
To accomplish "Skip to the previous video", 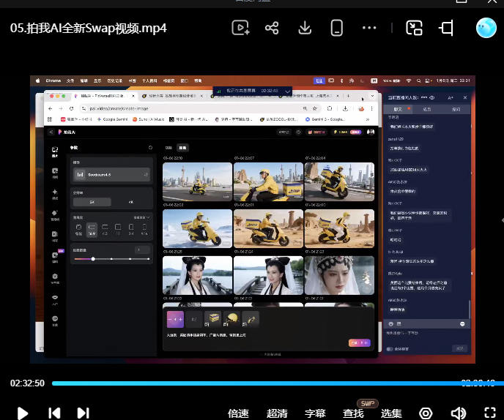I will pos(54,413).
